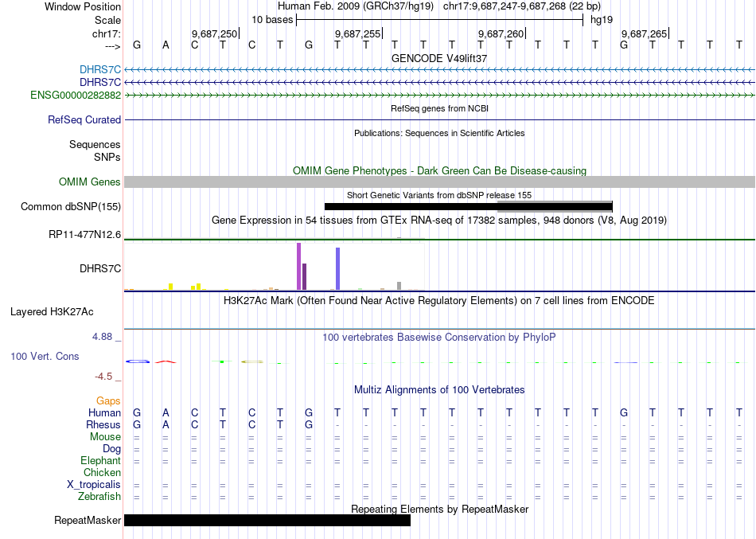756x539 pixels.
Task: Click the gray GTEx expression bar
Action: point(399,286)
